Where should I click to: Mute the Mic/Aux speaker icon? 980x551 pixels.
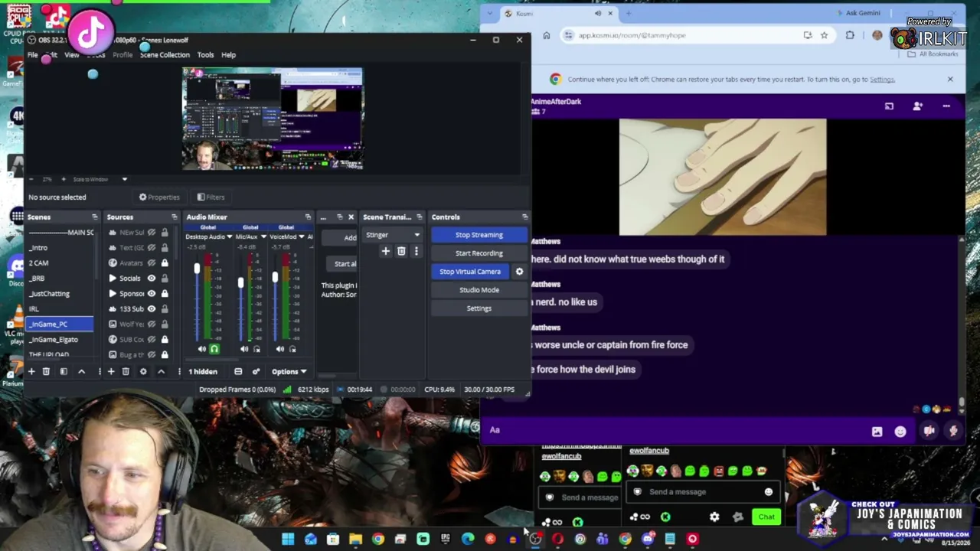pos(244,349)
